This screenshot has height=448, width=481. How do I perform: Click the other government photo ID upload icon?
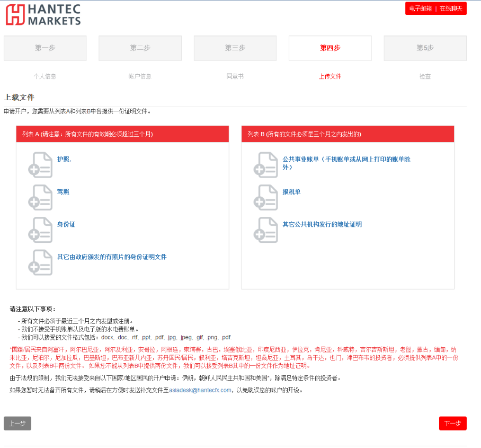pyautogui.click(x=40, y=262)
